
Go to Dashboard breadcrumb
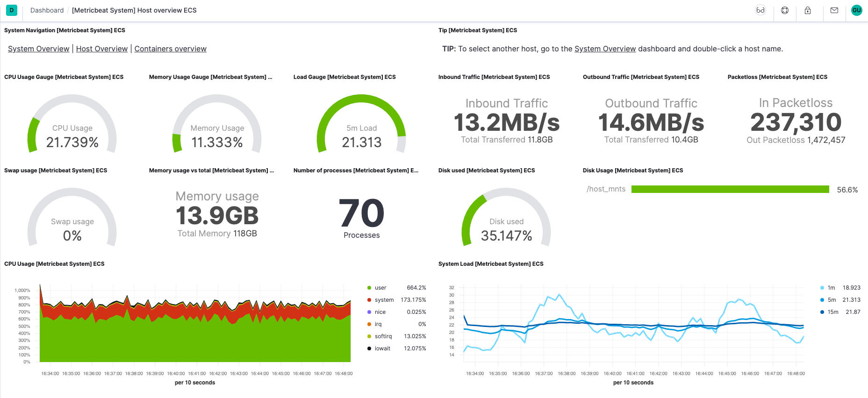47,10
